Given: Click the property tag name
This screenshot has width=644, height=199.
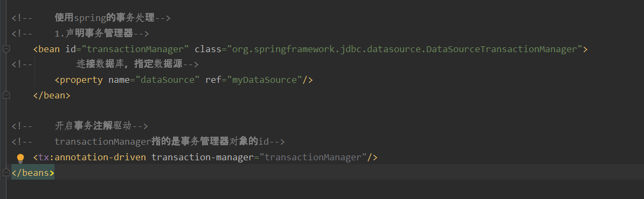Looking at the screenshot, I should pos(81,80).
